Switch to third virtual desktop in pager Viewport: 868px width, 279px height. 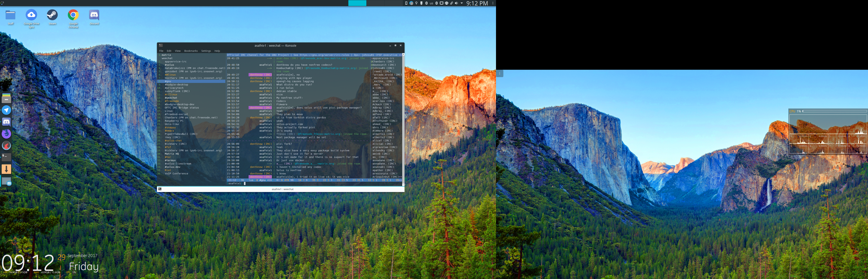(x=394, y=3)
